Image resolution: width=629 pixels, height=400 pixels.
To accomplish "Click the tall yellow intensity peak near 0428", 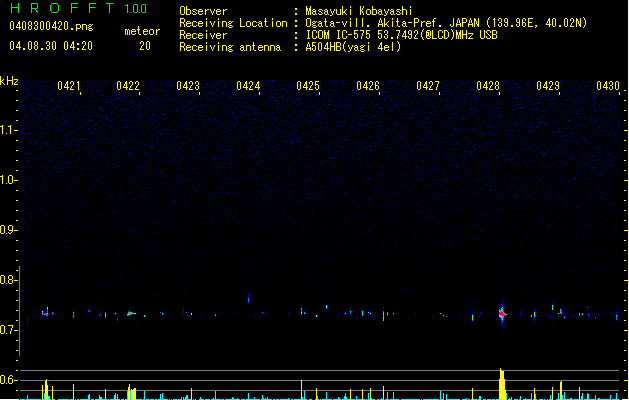I will [502, 384].
